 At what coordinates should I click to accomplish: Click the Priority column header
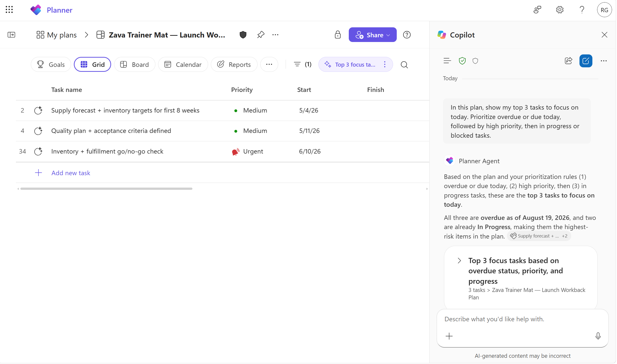(242, 90)
